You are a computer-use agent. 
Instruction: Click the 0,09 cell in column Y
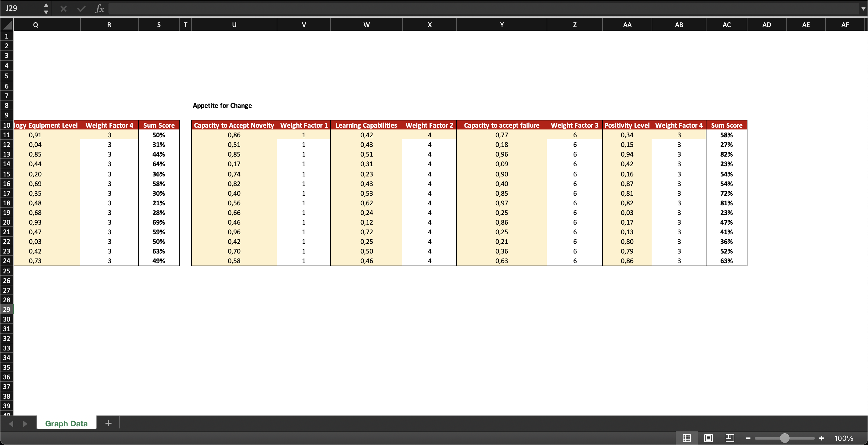502,164
